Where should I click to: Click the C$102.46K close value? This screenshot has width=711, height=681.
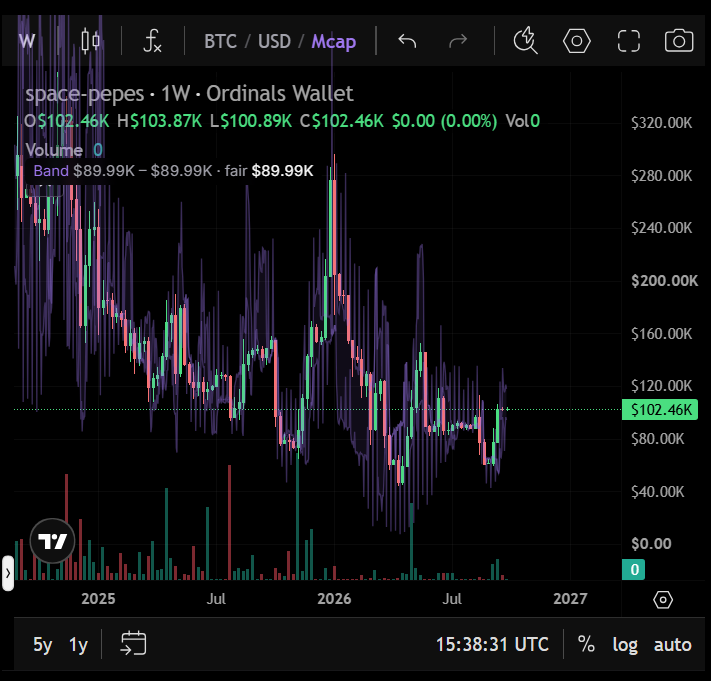(341, 121)
